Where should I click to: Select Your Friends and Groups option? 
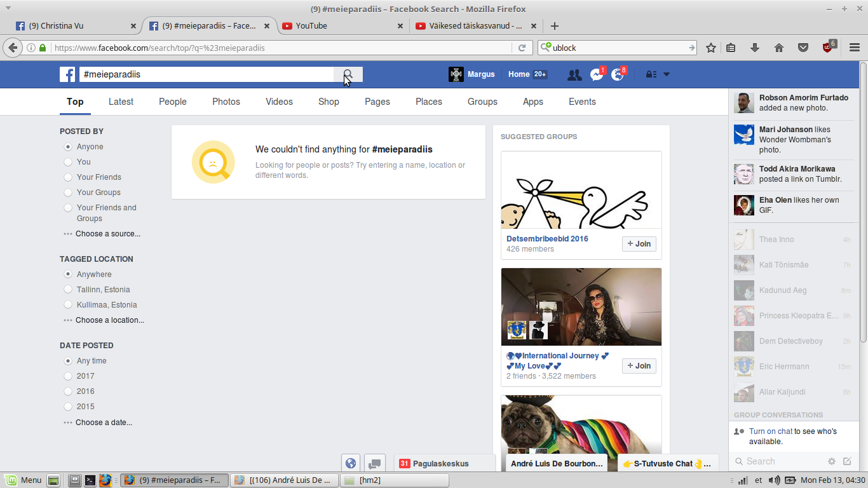coord(68,208)
